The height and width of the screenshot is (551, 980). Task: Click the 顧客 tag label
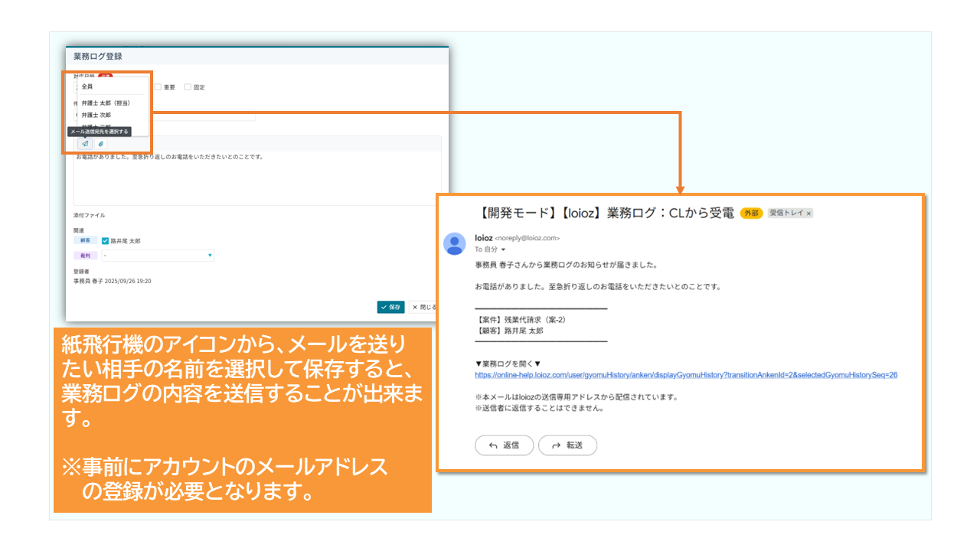[x=85, y=240]
